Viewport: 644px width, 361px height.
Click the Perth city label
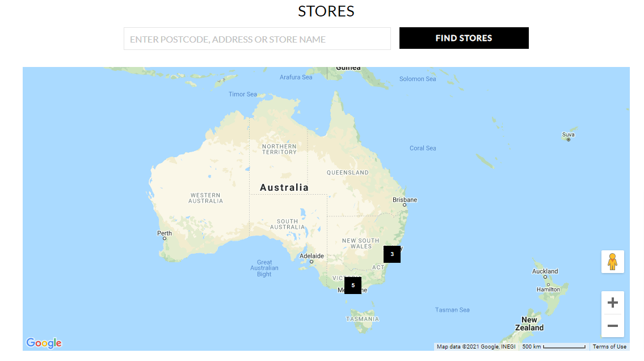[x=164, y=233]
